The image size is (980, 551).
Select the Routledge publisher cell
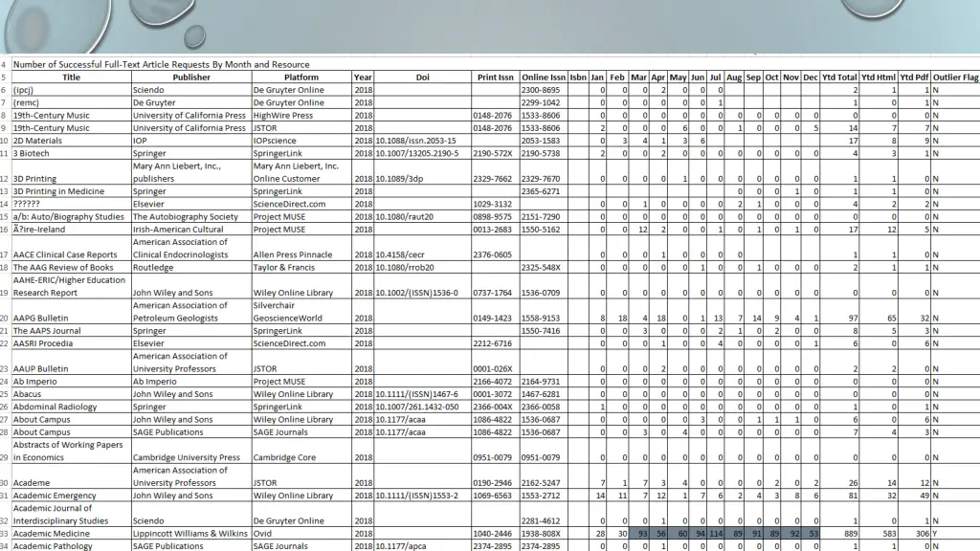click(191, 268)
